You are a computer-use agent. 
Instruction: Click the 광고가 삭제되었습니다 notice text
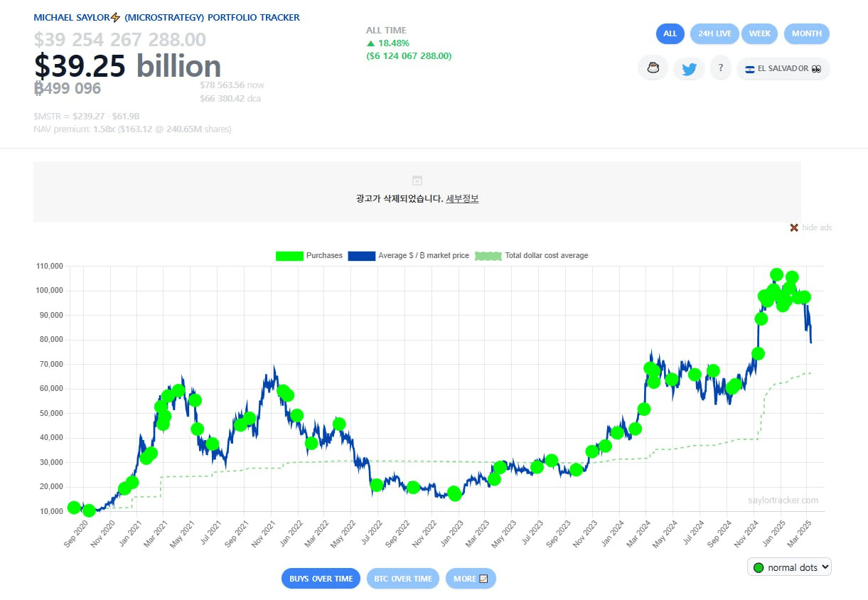[x=400, y=199]
